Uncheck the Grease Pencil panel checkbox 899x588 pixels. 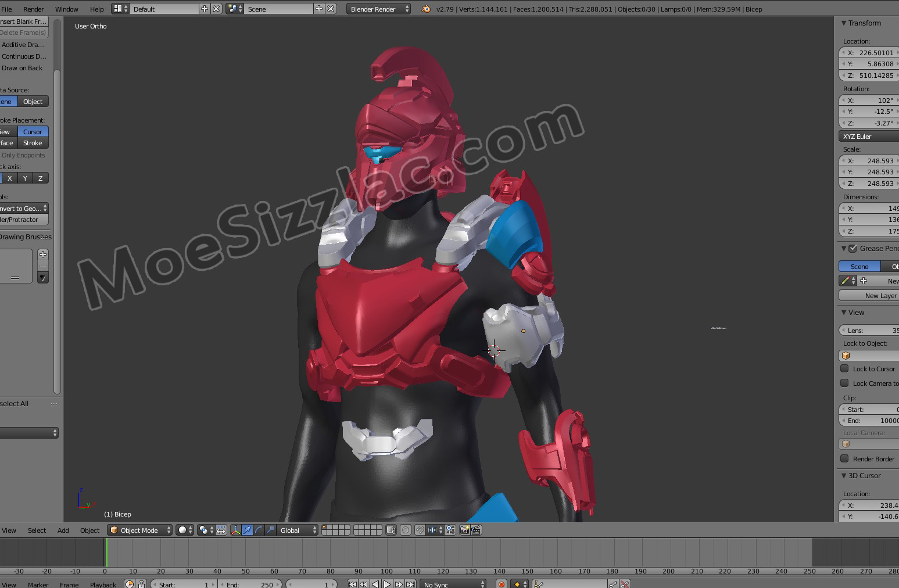pyautogui.click(x=853, y=249)
